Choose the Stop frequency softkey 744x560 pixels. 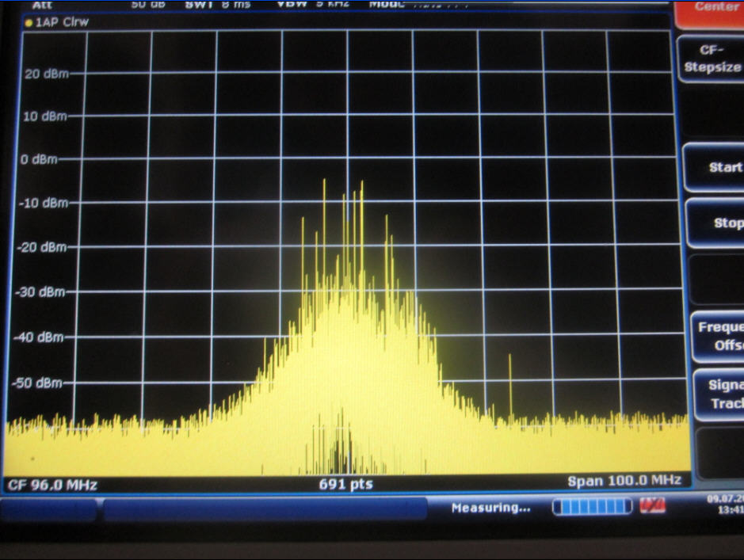[716, 223]
